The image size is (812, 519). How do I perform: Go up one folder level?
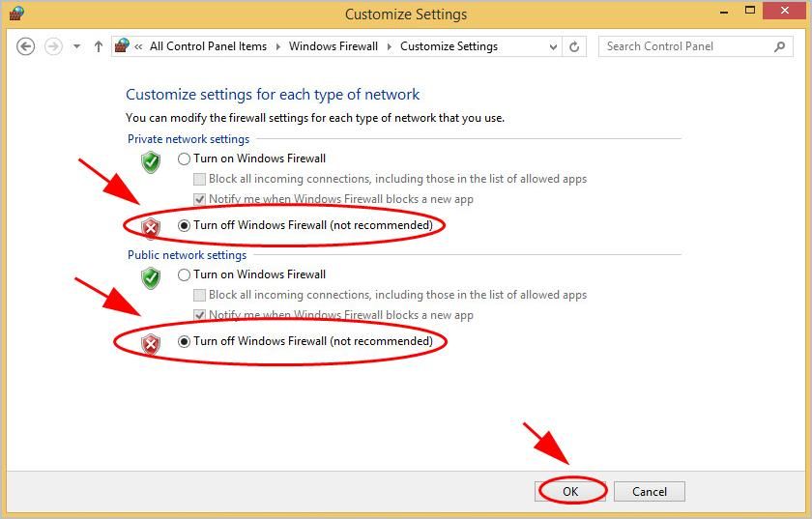(98, 46)
